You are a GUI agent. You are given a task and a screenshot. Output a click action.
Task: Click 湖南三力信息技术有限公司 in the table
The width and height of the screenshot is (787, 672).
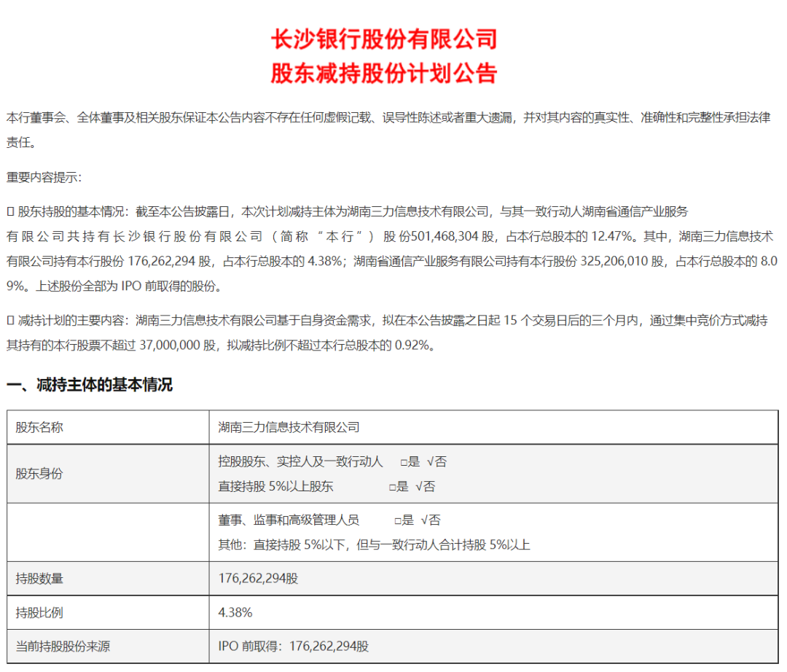289,427
